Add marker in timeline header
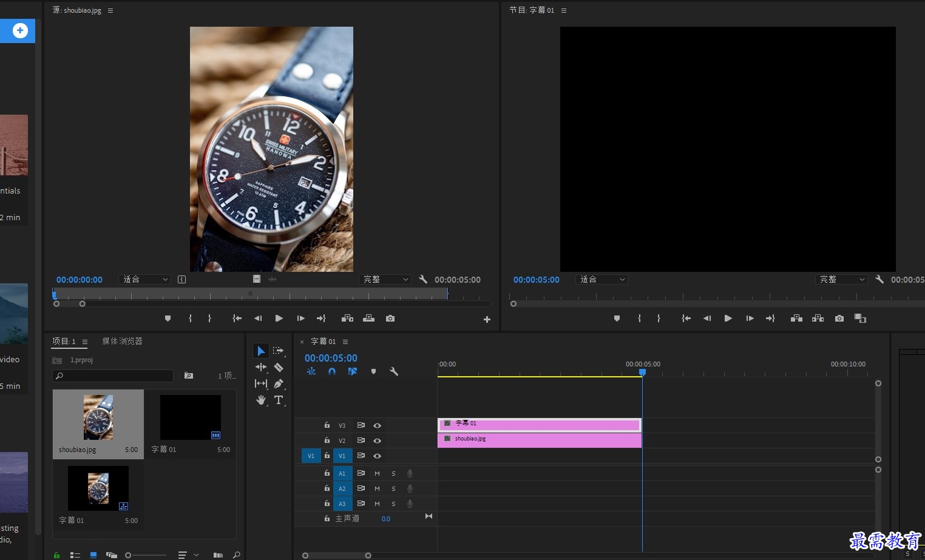 coord(373,371)
